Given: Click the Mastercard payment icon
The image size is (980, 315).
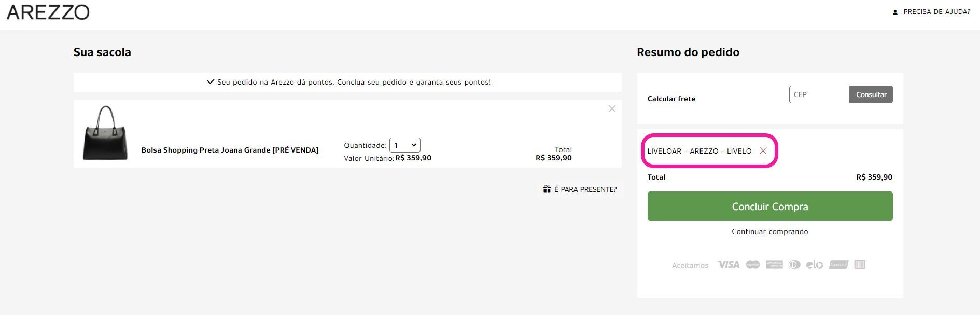Looking at the screenshot, I should 752,265.
